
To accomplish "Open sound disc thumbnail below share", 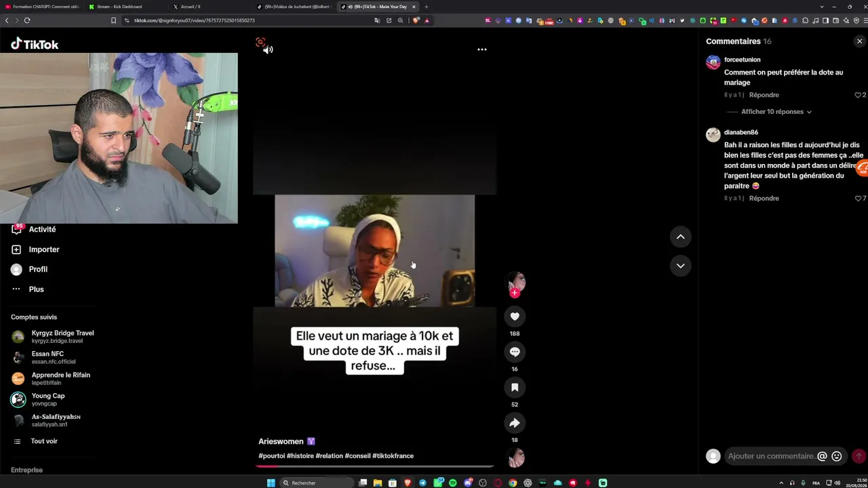I will coord(516,458).
